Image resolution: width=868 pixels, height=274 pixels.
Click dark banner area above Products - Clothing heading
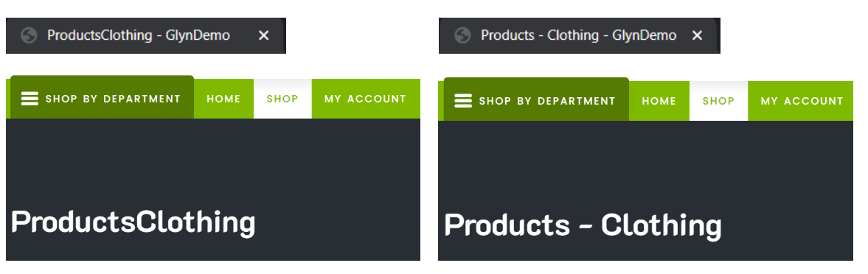pyautogui.click(x=645, y=163)
